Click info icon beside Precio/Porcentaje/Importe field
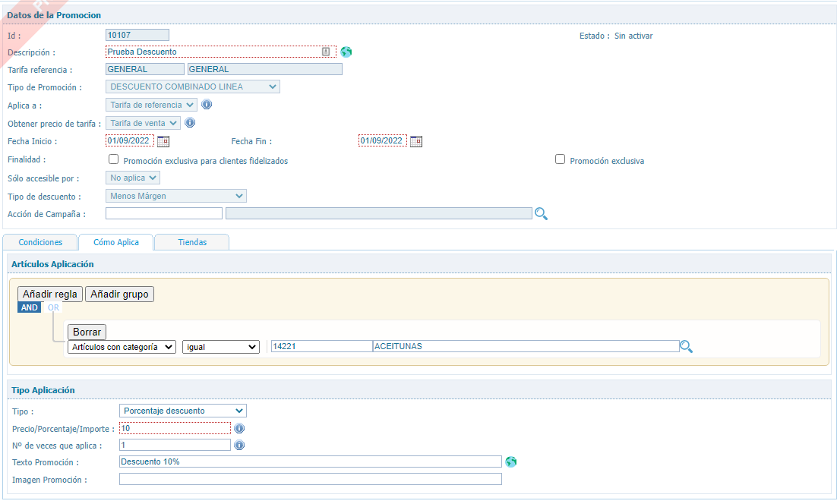The height and width of the screenshot is (504, 837). coord(238,429)
